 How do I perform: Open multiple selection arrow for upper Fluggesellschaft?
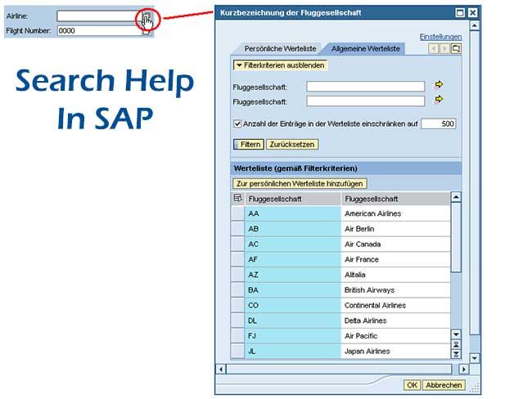(439, 85)
